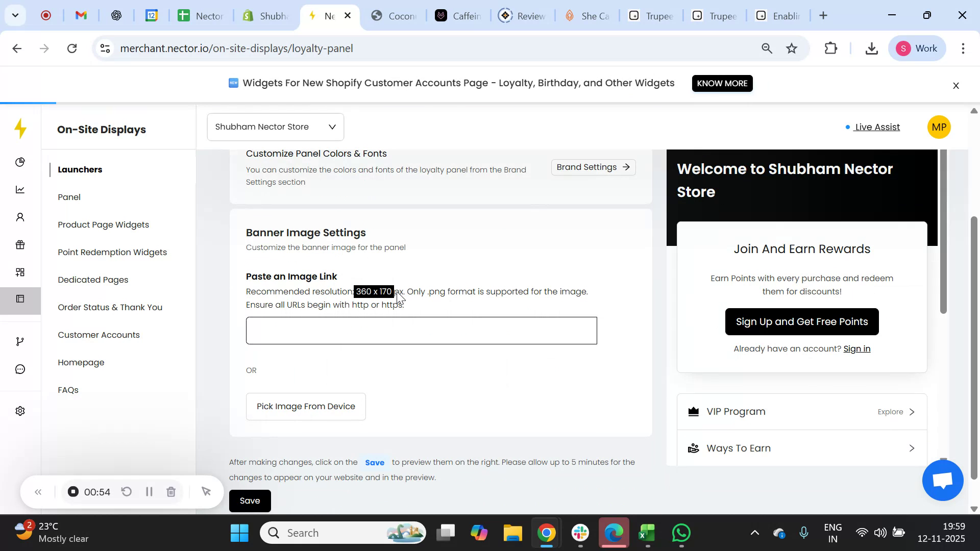This screenshot has height=551, width=980.
Task: Open the widgets grid icon in sidebar
Action: (20, 272)
